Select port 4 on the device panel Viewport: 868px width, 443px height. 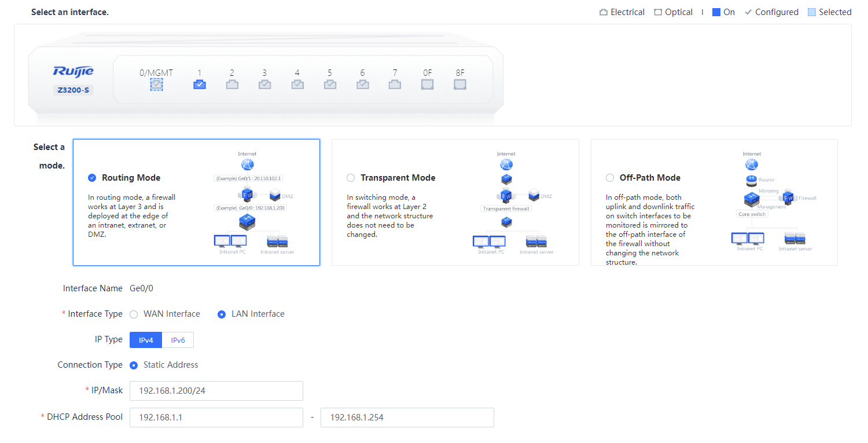(x=297, y=85)
